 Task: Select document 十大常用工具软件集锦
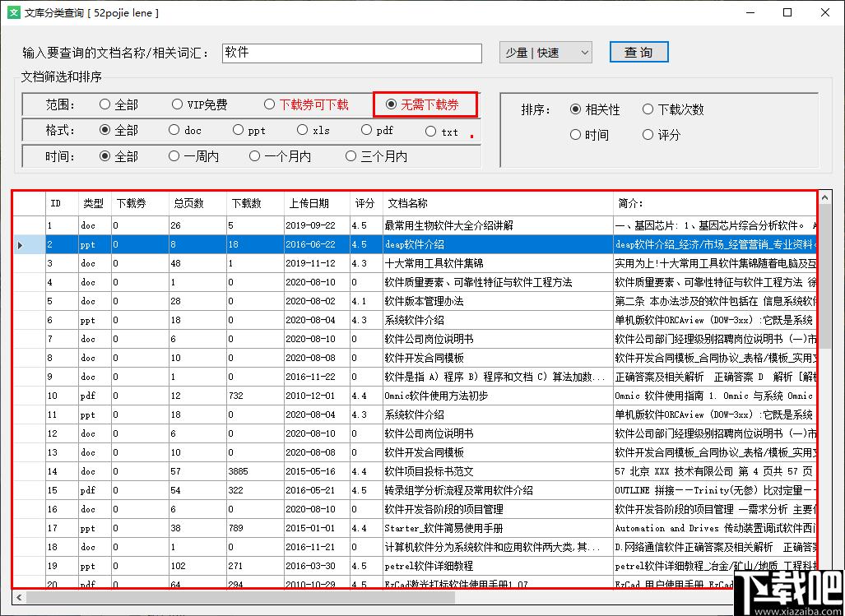498,263
